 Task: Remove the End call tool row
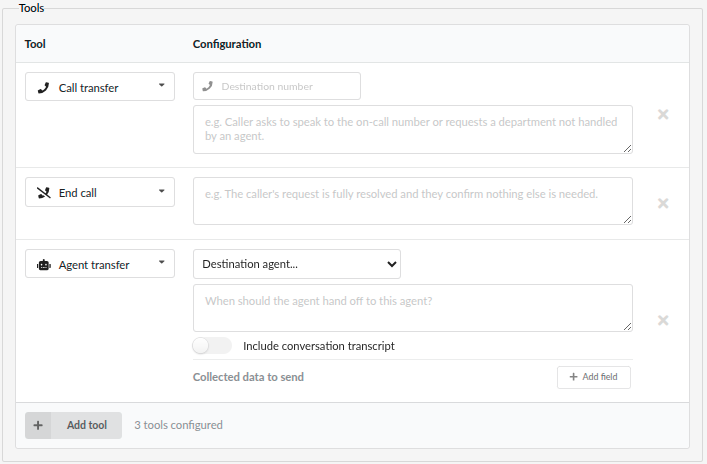click(x=663, y=203)
